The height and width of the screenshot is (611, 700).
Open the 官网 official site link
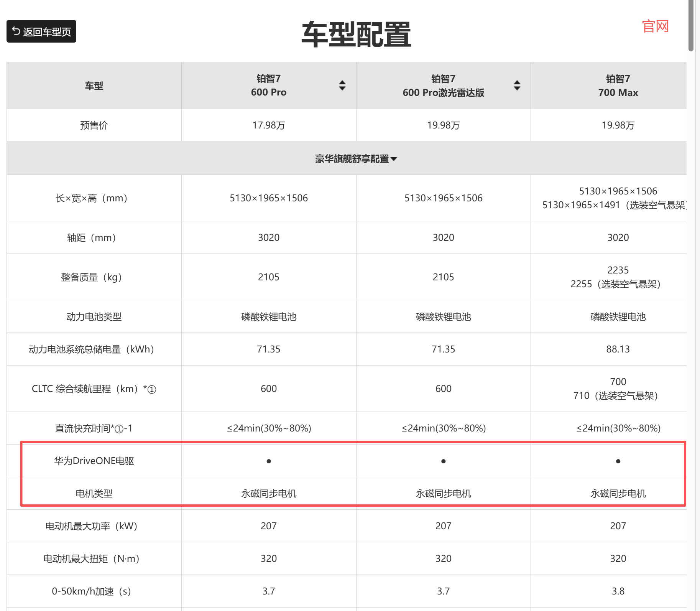pos(655,26)
